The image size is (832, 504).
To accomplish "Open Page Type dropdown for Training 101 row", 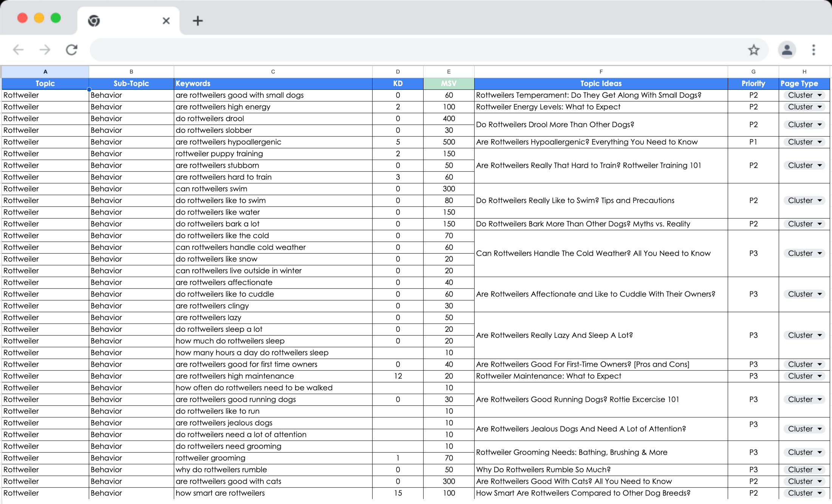I will [x=805, y=166].
